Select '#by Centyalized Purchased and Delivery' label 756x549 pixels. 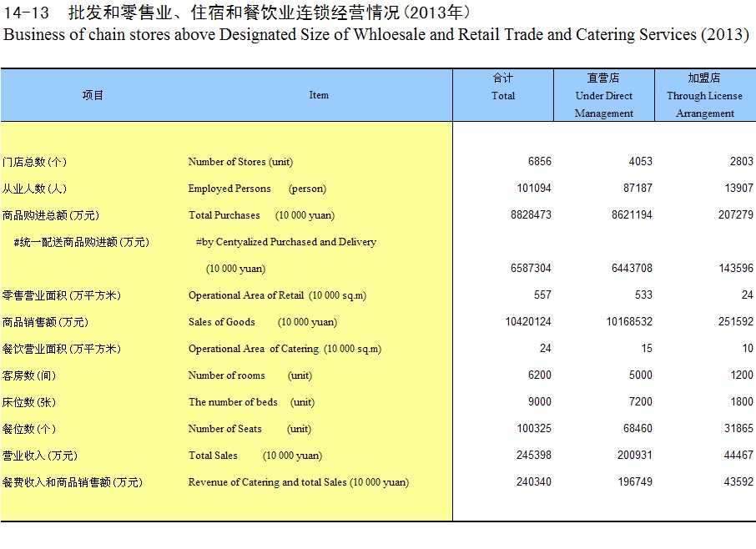click(x=286, y=242)
